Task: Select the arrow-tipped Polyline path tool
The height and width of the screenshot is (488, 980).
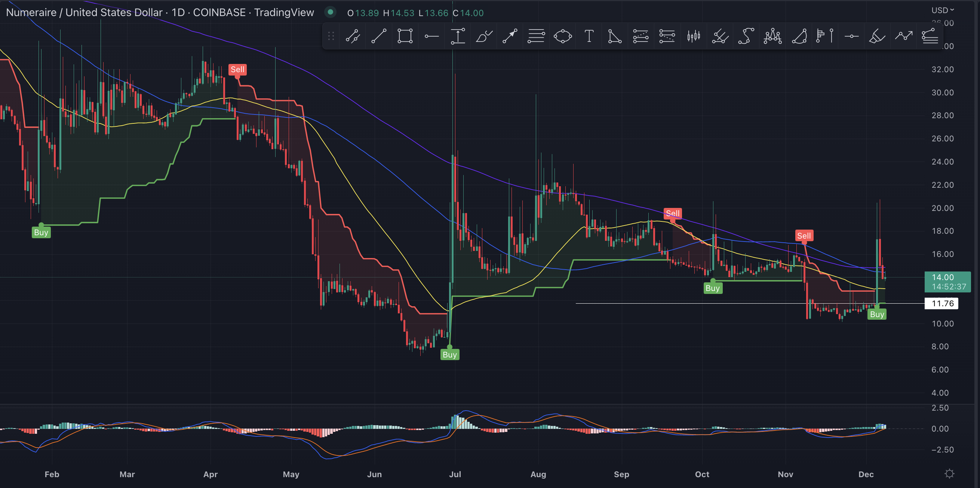Action: point(903,36)
